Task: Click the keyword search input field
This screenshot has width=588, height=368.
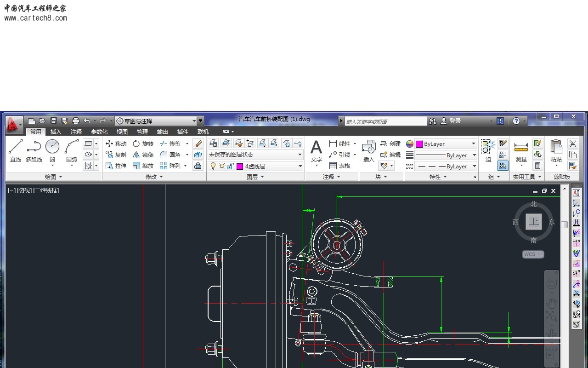Action: click(386, 121)
